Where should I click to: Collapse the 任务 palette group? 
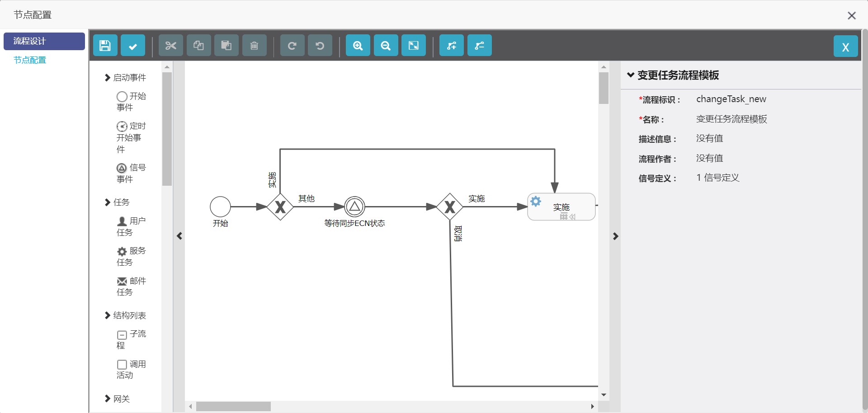[x=117, y=202]
